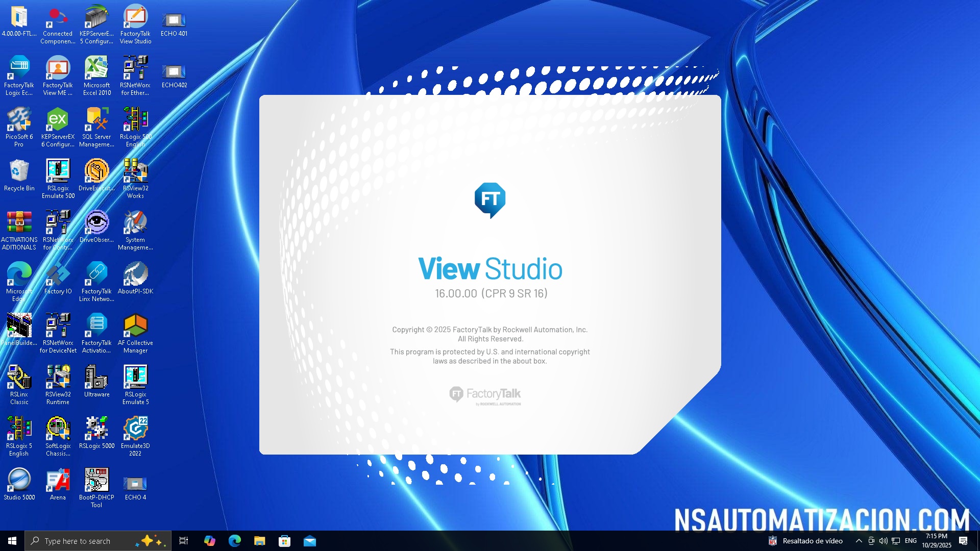This screenshot has width=980, height=551.
Task: Open the notification center icon
Action: pos(963,541)
